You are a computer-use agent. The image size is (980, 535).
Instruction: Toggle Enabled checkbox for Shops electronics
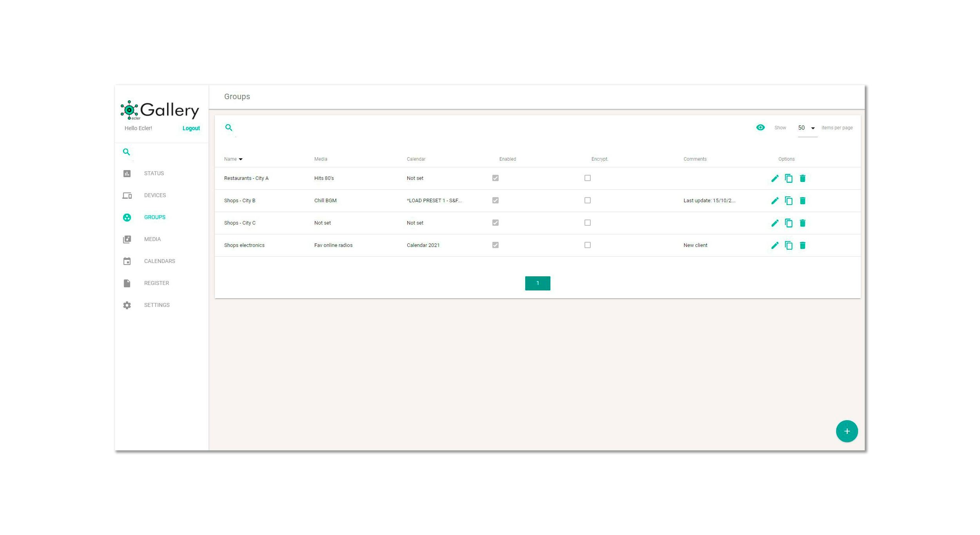tap(495, 245)
